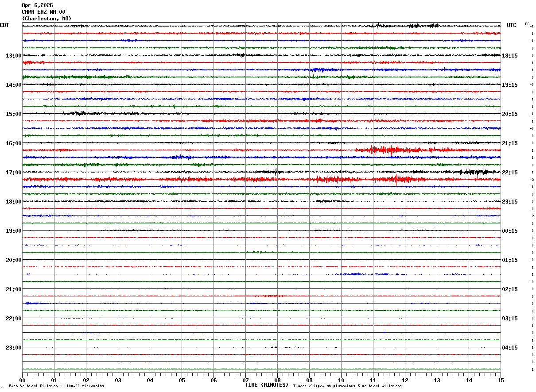Click the date label Apr 6,2026
Image resolution: width=536 pixels, height=392 pixels.
click(37, 5)
